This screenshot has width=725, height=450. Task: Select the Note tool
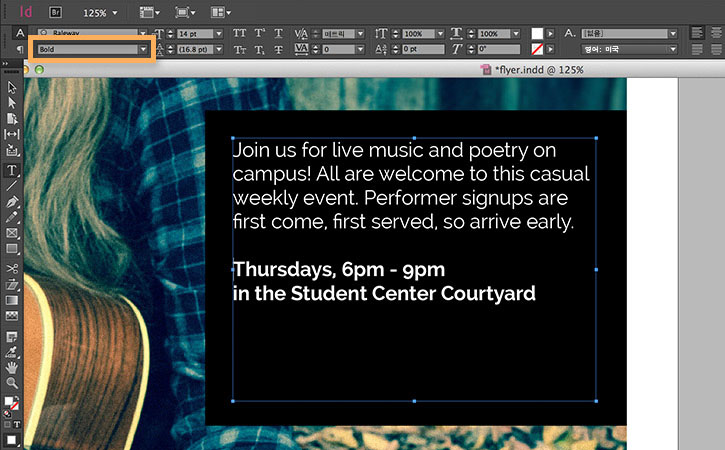(x=12, y=337)
